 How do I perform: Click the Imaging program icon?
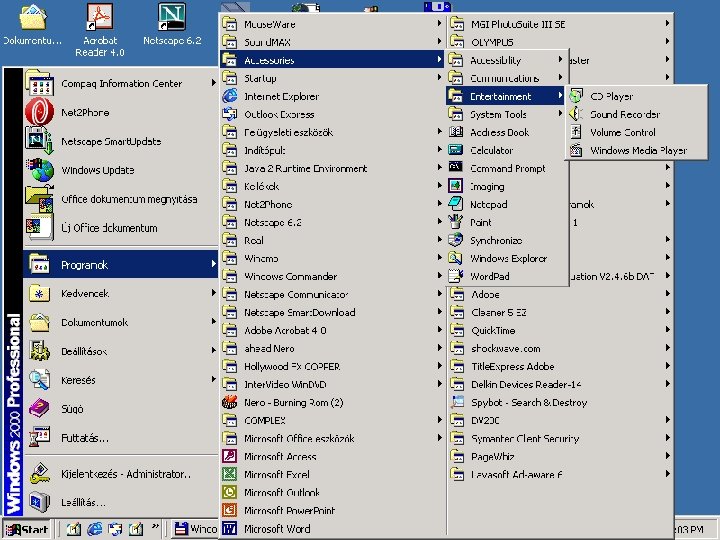click(456, 186)
